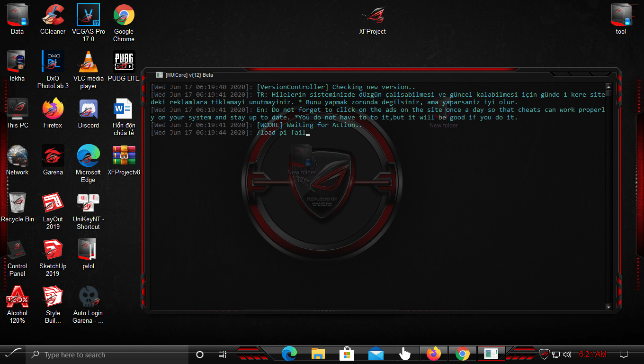This screenshot has width=644, height=364.
Task: Click the 6:21 AM clock
Action: [592, 355]
